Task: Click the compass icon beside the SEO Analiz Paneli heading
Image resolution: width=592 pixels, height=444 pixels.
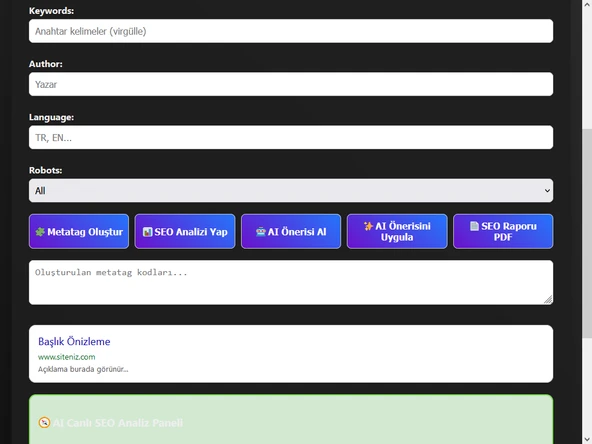Action: tap(44, 422)
